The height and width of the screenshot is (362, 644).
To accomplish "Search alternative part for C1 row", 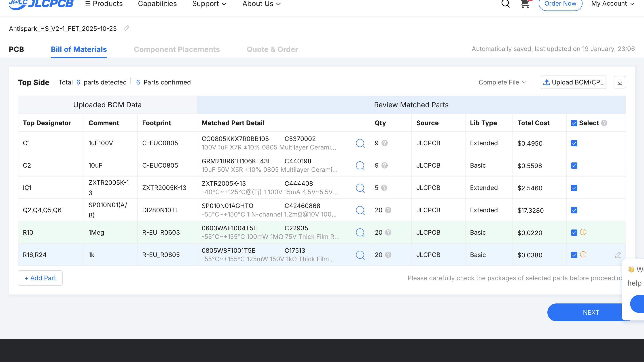I will coord(360,143).
